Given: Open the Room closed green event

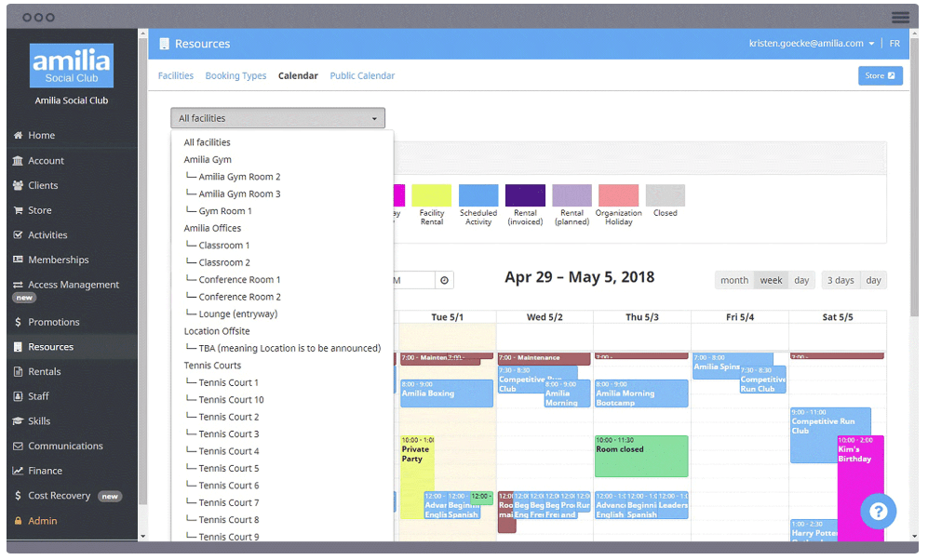Looking at the screenshot, I should click(x=641, y=457).
